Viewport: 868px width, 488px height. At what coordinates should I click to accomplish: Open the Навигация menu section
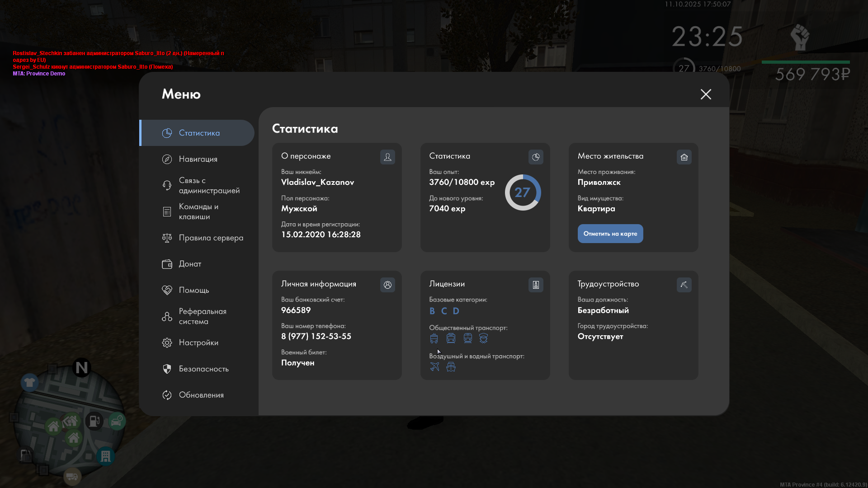tap(198, 159)
